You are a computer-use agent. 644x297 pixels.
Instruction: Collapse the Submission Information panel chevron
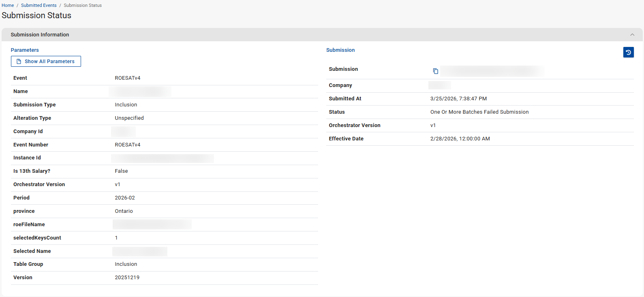pos(632,35)
